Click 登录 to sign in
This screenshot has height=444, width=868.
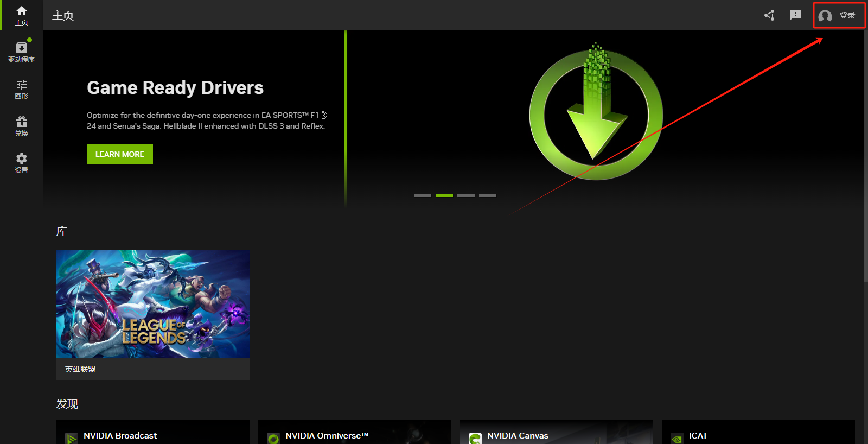coord(847,16)
